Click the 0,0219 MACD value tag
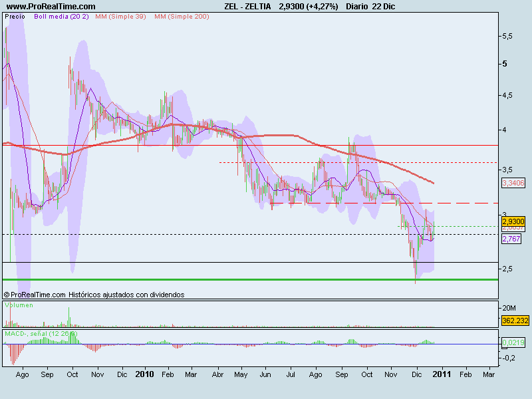 point(513,342)
